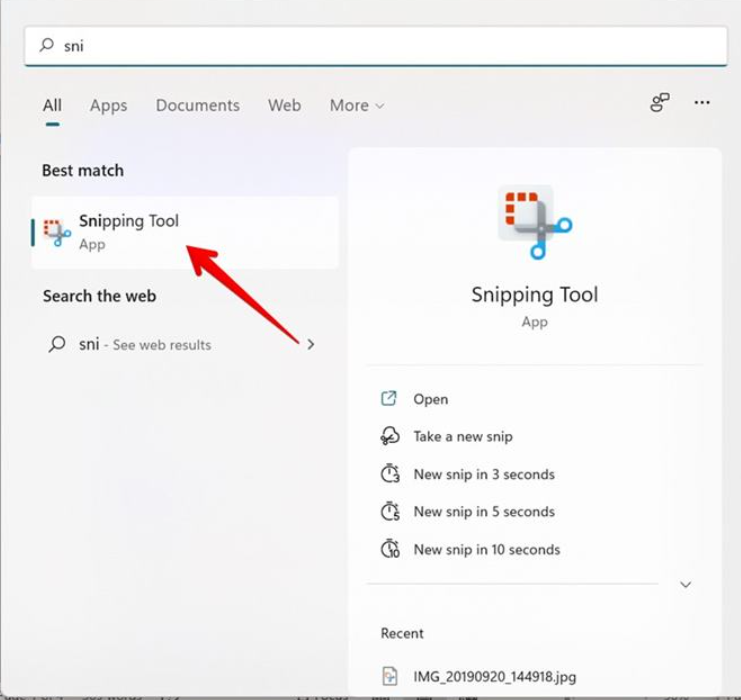Open the three-dot options menu

[x=702, y=103]
